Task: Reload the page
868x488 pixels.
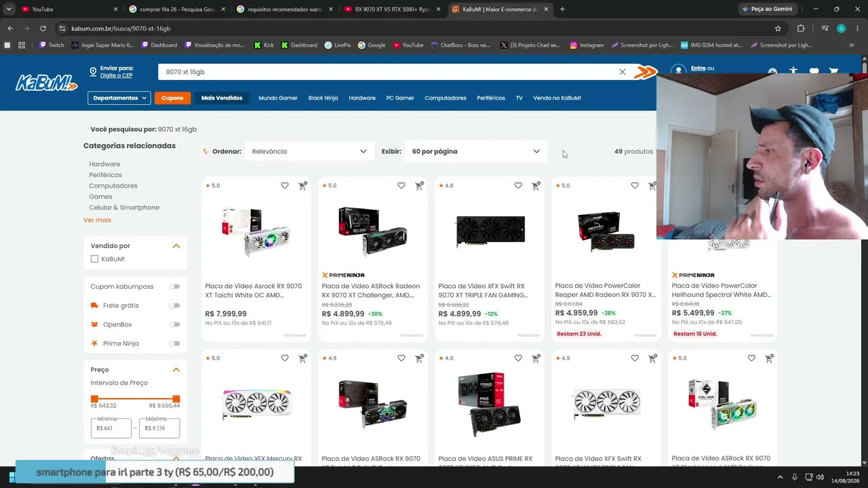Action: tap(43, 28)
